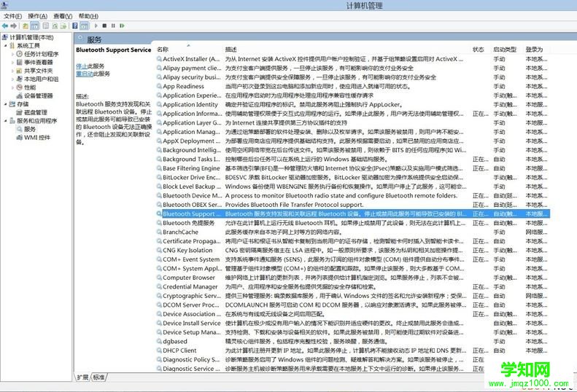The height and width of the screenshot is (392, 577).
Task: Click the 磁盘管理 tree icon
Action: (20, 112)
